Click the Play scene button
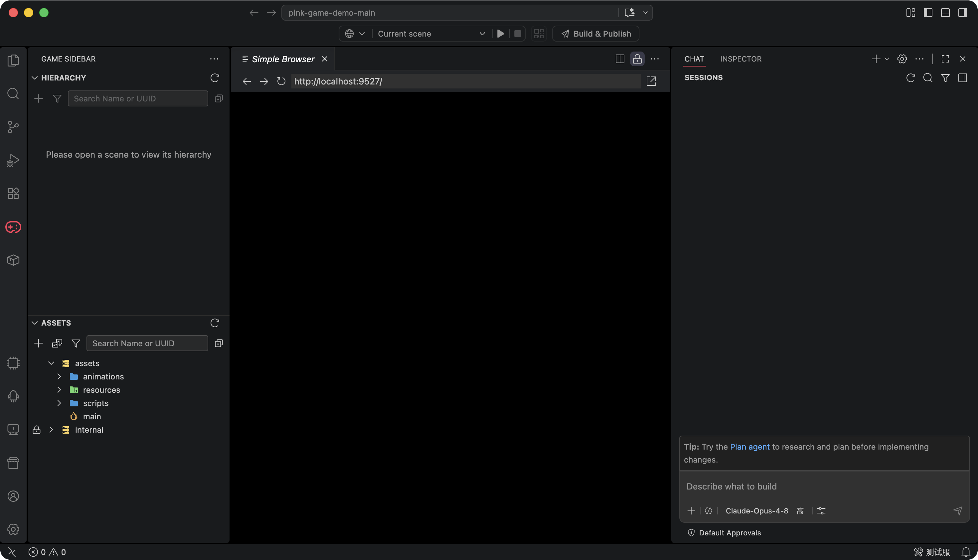Screen dimensions: 978x560 point(501,34)
